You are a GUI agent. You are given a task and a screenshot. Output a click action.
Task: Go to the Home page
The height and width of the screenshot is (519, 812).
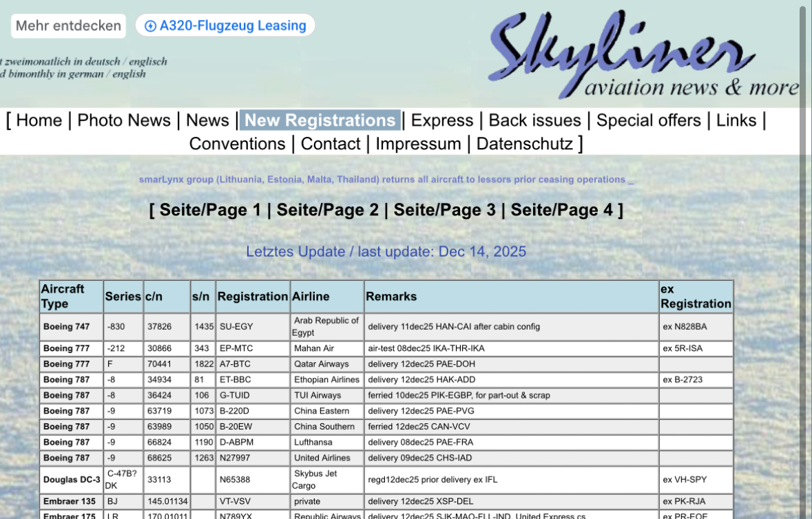(39, 120)
